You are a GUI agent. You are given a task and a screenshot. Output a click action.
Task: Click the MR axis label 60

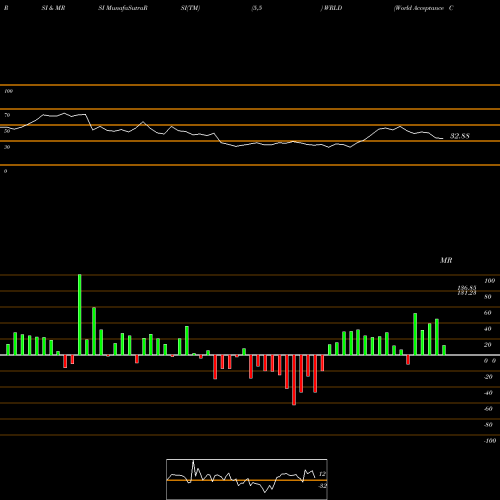pos(488,313)
